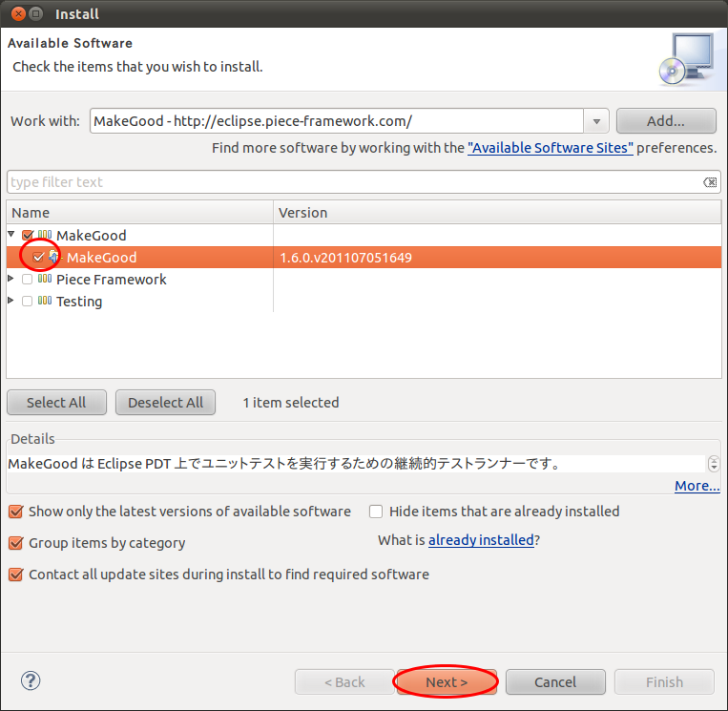Uncheck the MakeGood category checkbox
This screenshot has height=711, width=728.
(x=28, y=235)
